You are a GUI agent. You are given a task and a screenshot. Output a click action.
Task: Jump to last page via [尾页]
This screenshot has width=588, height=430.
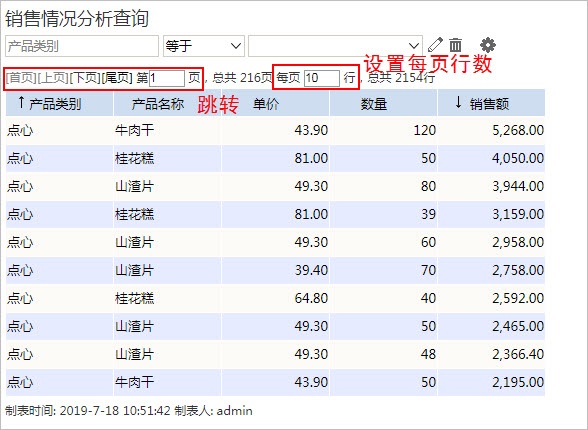(117, 78)
